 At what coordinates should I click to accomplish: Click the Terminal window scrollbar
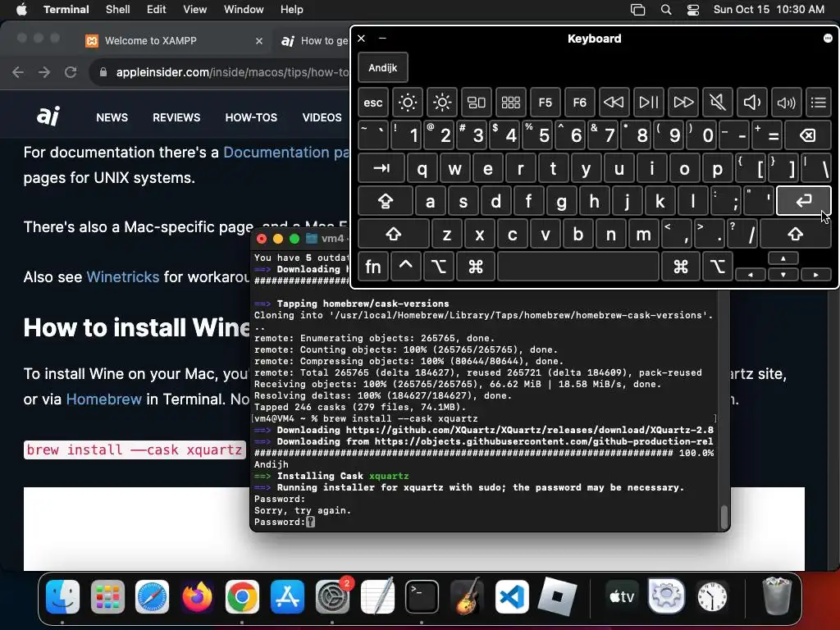coord(724,517)
